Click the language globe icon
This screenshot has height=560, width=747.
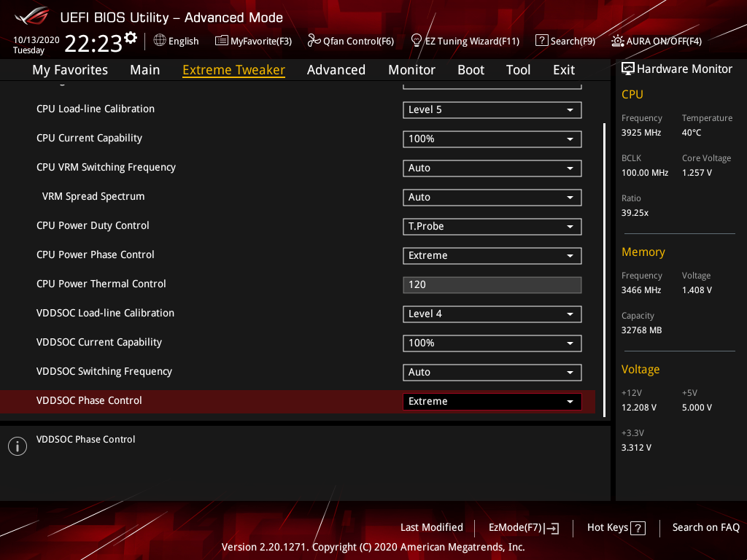pyautogui.click(x=160, y=41)
